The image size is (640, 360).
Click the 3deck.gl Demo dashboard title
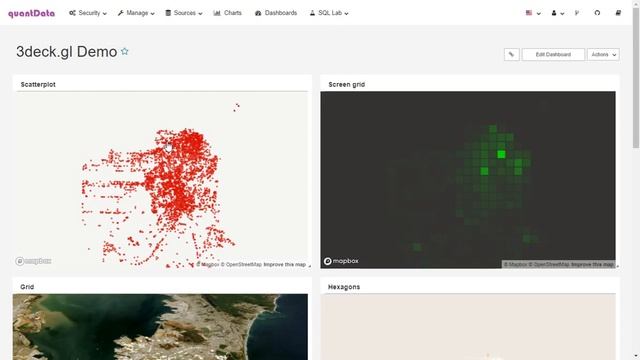67,52
